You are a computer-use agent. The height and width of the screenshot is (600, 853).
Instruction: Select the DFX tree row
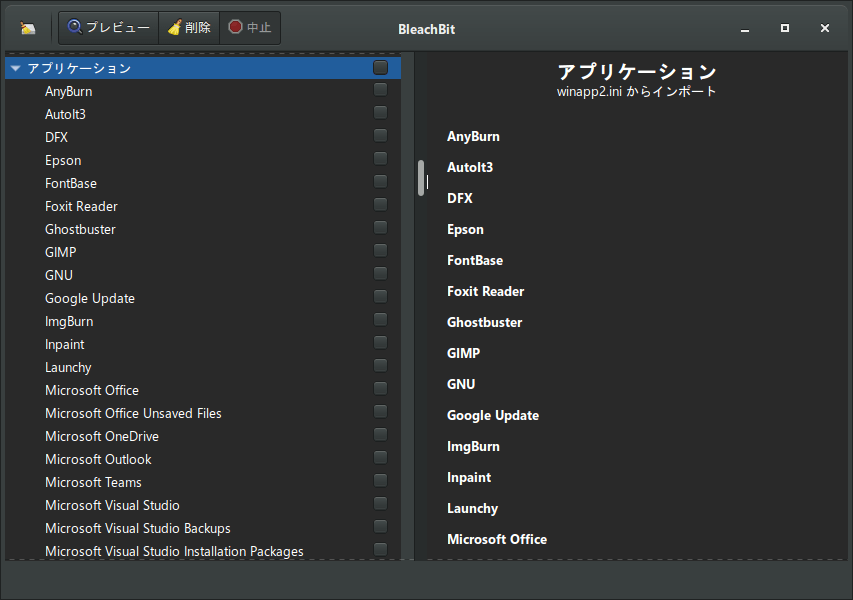[x=203, y=137]
